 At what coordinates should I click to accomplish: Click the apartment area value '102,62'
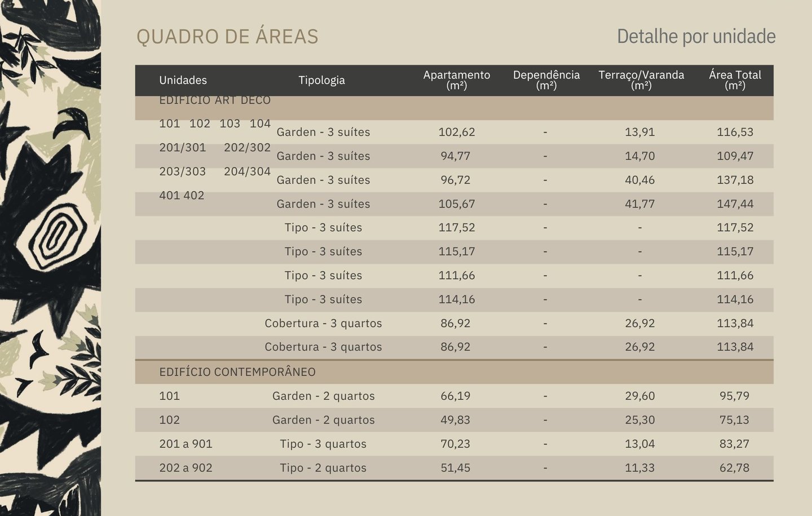[x=457, y=132]
